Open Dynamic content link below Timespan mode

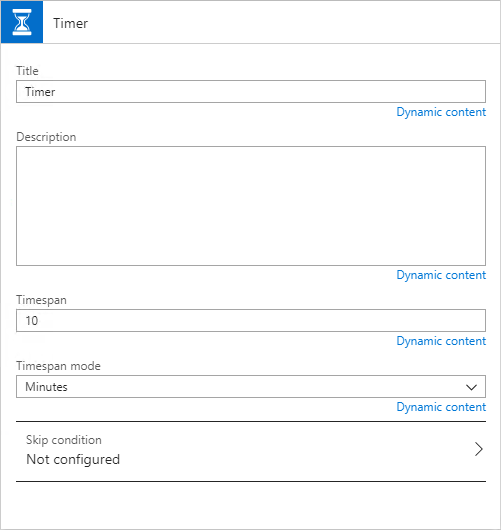tap(441, 407)
